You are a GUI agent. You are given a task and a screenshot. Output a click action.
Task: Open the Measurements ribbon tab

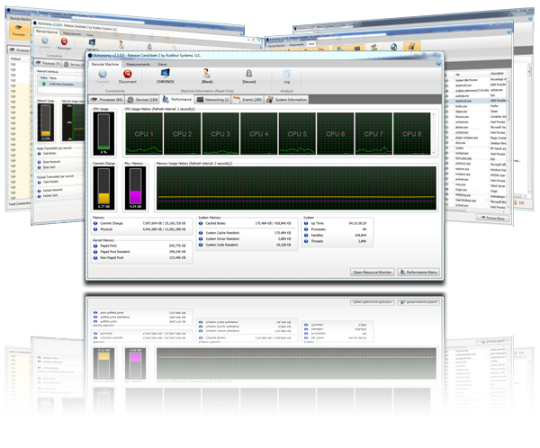point(138,64)
